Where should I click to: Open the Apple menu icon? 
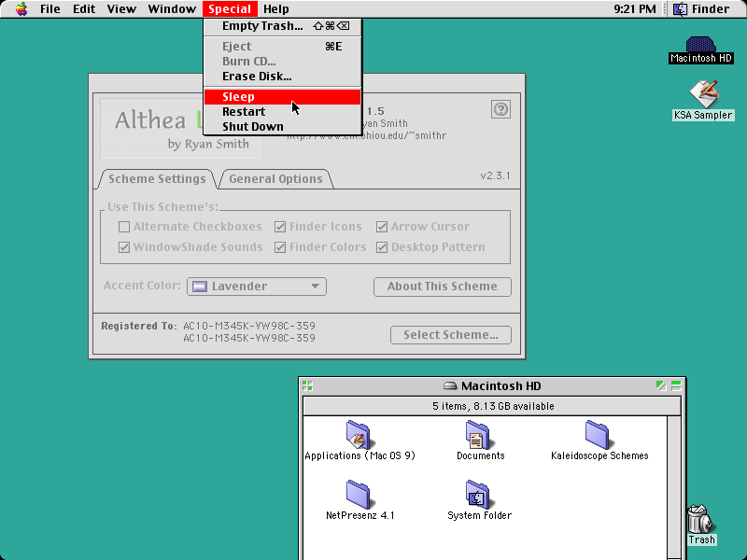(x=21, y=9)
